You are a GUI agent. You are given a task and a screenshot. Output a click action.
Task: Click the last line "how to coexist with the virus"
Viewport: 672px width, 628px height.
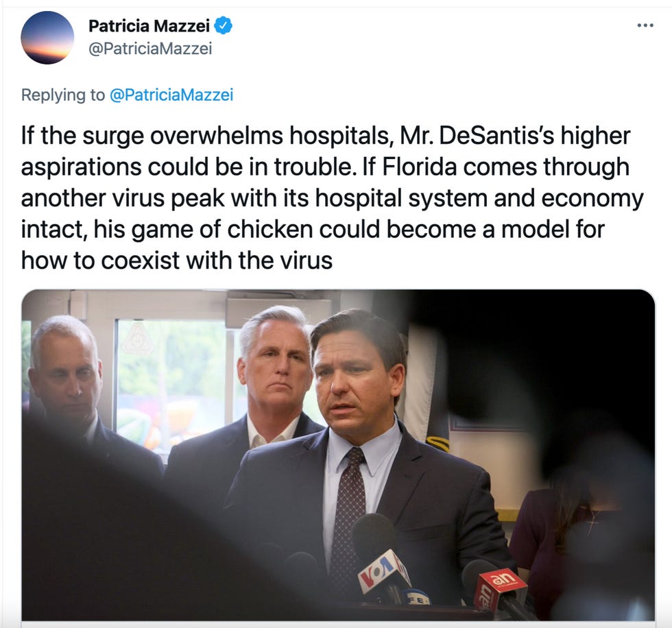click(177, 261)
